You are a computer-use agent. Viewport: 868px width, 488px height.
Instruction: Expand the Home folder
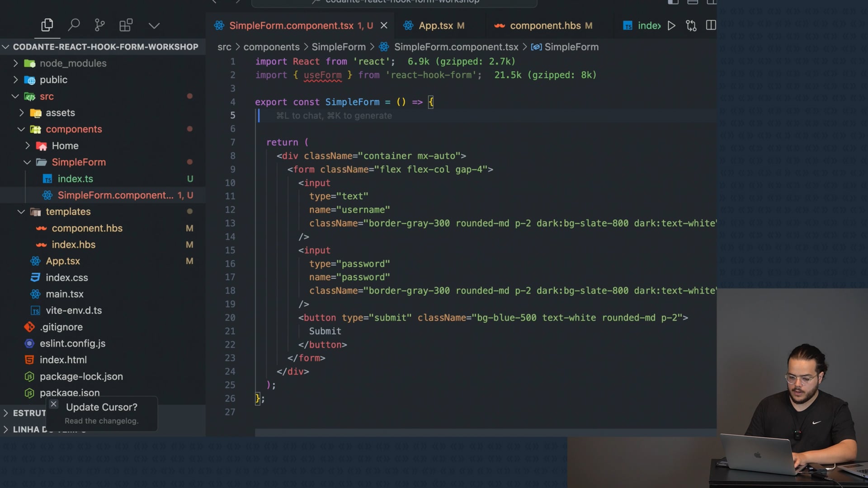(x=28, y=145)
